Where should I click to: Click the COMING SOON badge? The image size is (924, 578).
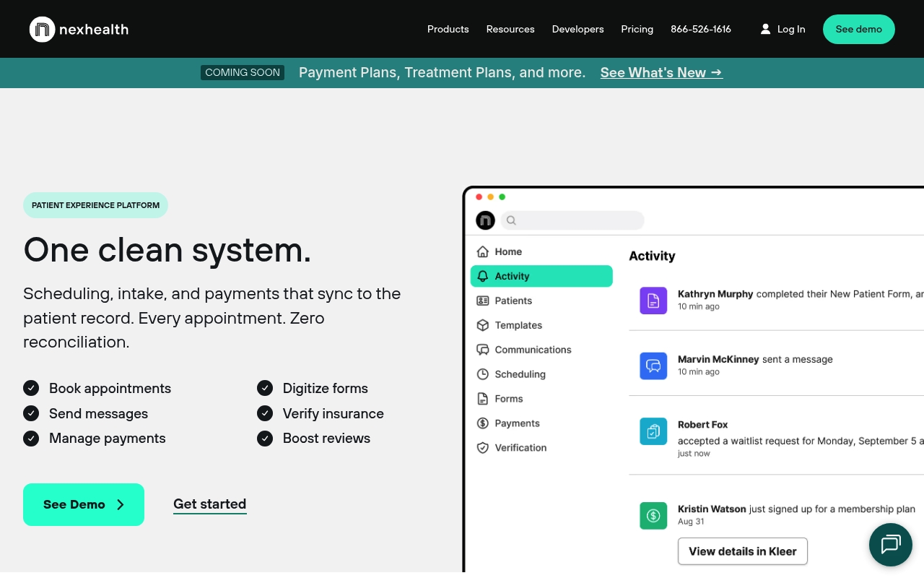click(x=243, y=72)
